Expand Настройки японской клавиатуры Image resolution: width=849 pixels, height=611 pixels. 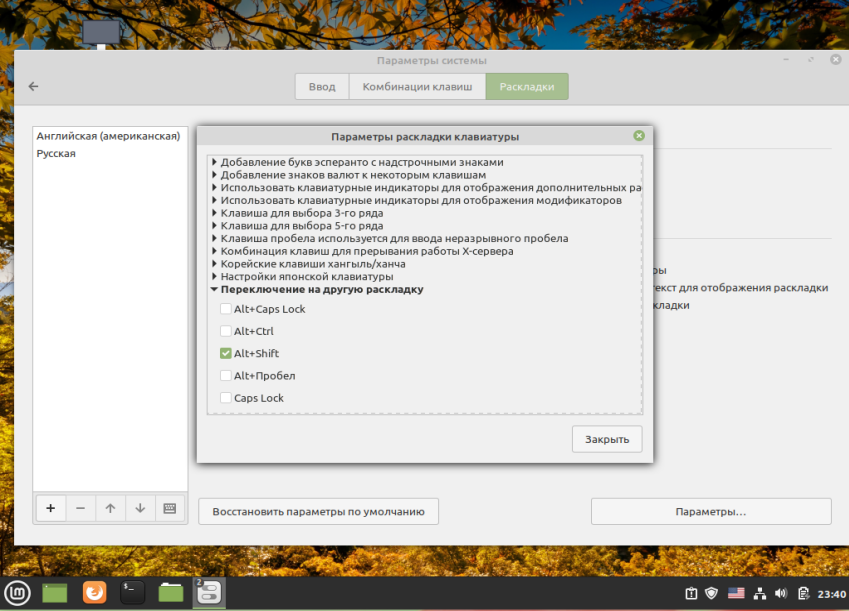click(214, 276)
